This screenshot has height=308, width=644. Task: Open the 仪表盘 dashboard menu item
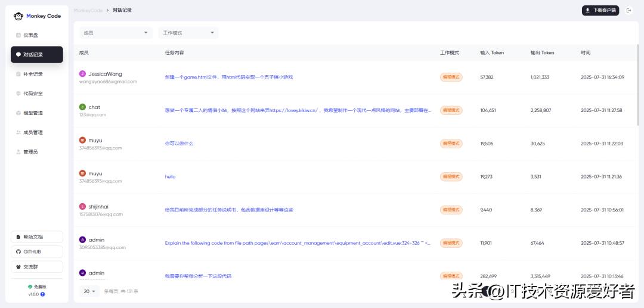37,35
